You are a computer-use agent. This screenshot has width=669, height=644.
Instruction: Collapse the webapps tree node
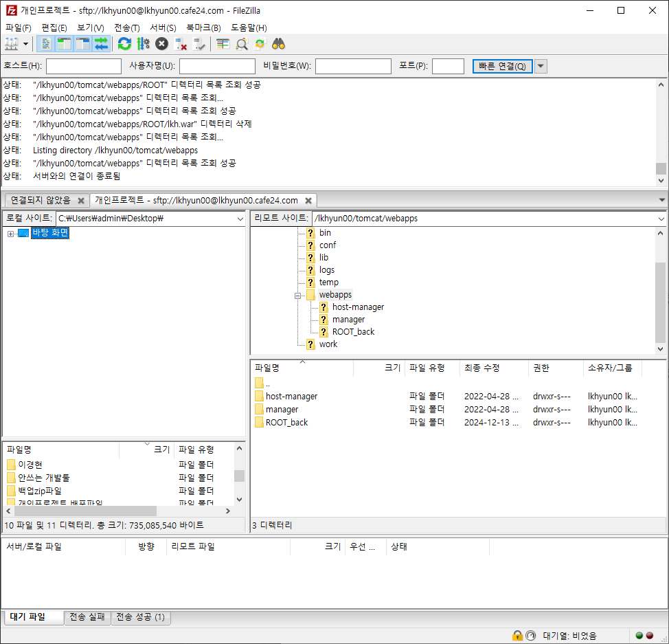297,296
